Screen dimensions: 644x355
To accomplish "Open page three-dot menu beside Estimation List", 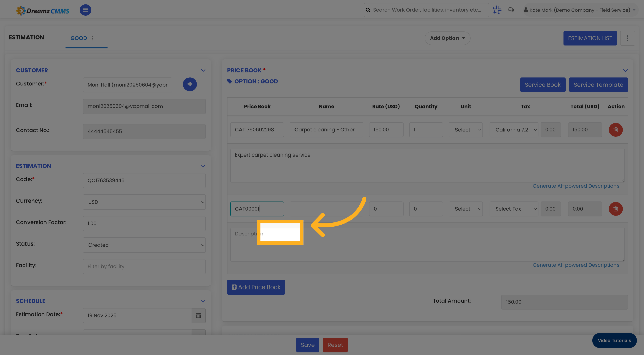I will tap(627, 38).
